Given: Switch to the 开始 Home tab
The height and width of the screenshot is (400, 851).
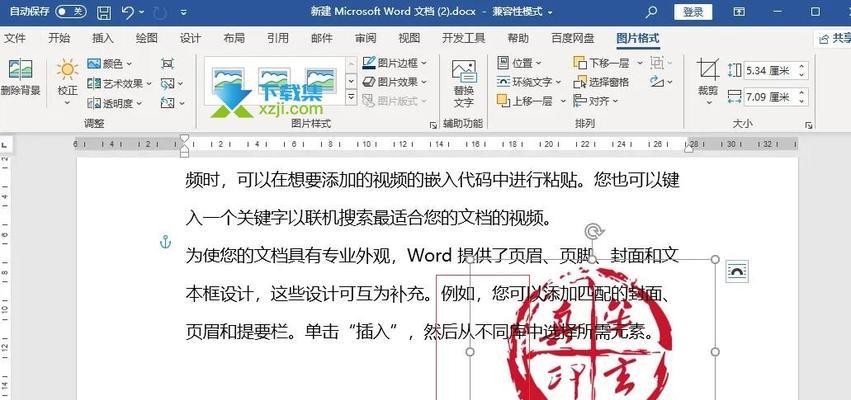Looking at the screenshot, I should (x=59, y=38).
